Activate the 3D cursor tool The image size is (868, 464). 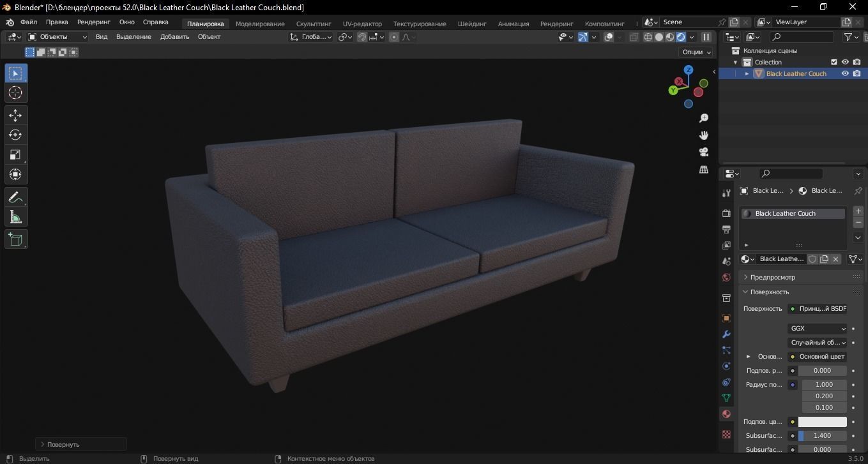point(15,93)
